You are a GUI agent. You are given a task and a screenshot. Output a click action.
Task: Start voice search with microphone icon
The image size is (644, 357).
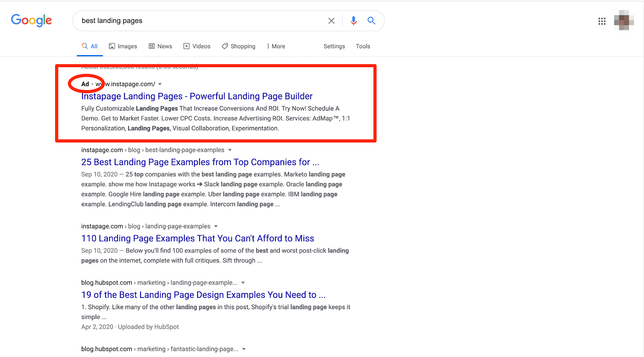click(353, 21)
